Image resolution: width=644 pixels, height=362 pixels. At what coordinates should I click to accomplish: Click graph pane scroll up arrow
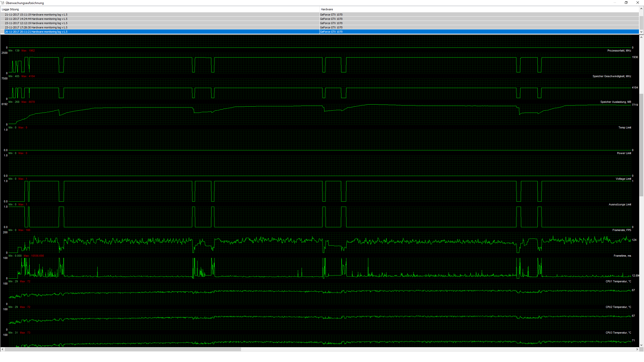pyautogui.click(x=641, y=37)
